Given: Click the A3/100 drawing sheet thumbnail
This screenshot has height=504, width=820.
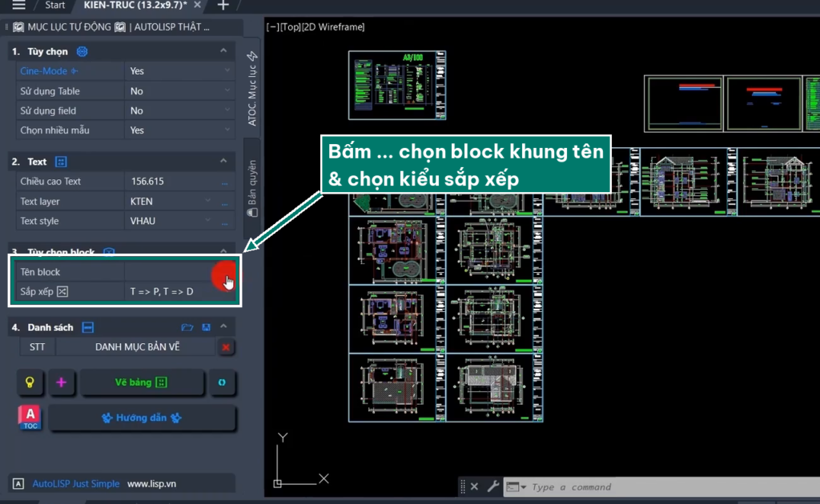Looking at the screenshot, I should 397,85.
